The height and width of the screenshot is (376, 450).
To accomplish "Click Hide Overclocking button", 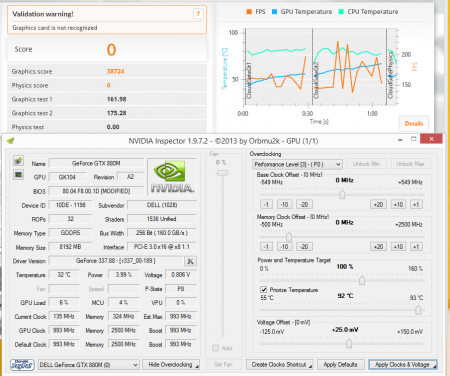I will tap(171, 365).
